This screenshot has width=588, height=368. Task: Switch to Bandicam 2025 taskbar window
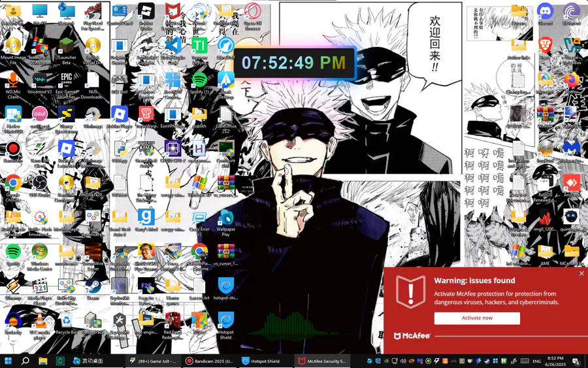(x=210, y=361)
